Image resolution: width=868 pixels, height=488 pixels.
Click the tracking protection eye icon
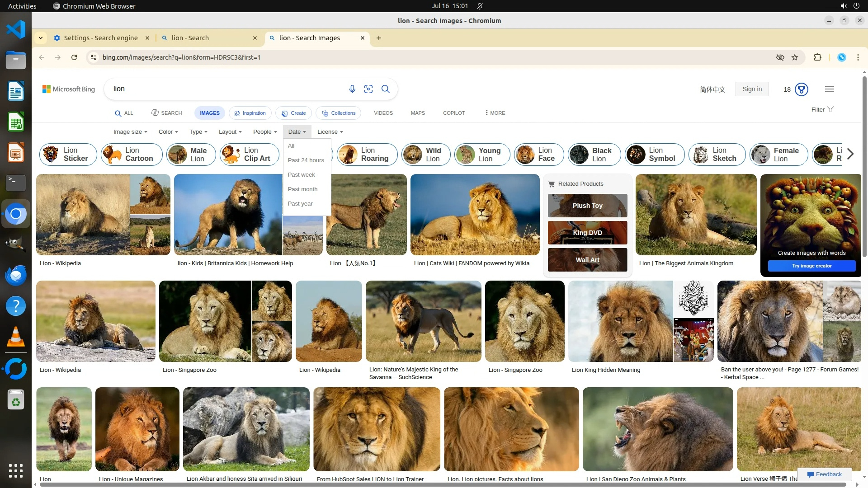point(780,57)
